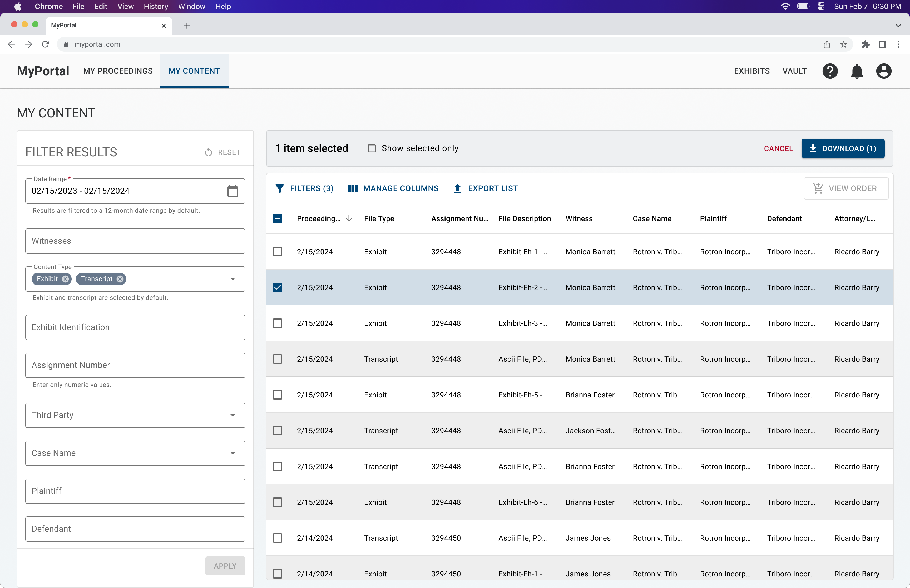
Task: Toggle the header select-all checkbox
Action: (x=278, y=218)
